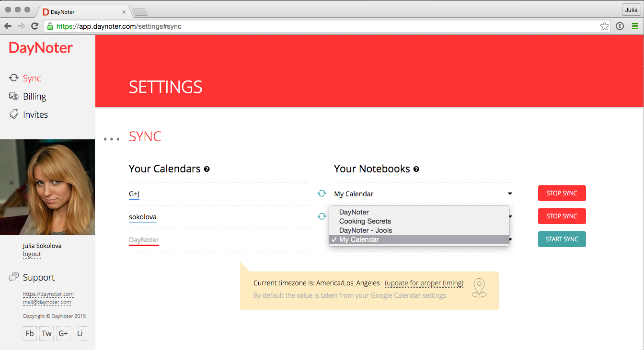The image size is (644, 350).
Task: Click the Sync arrows icon in sidebar
Action: click(14, 78)
